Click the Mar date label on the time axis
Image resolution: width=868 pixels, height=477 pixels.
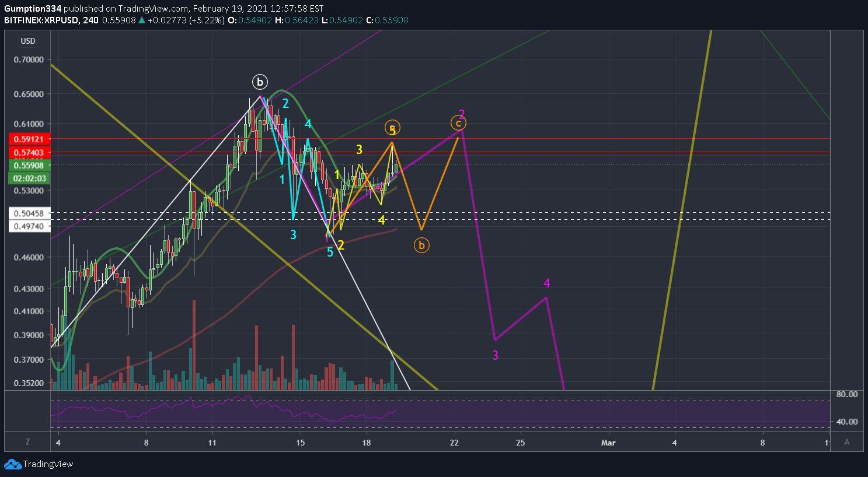(x=608, y=443)
